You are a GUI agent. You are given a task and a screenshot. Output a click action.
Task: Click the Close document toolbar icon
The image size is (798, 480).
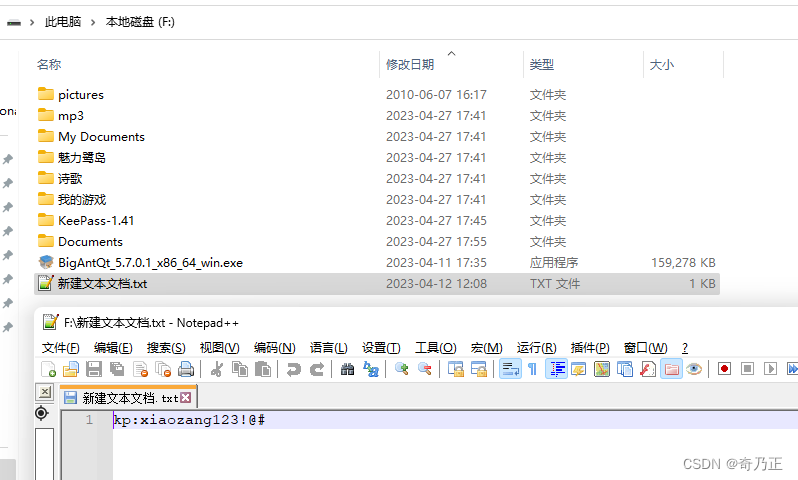click(140, 369)
